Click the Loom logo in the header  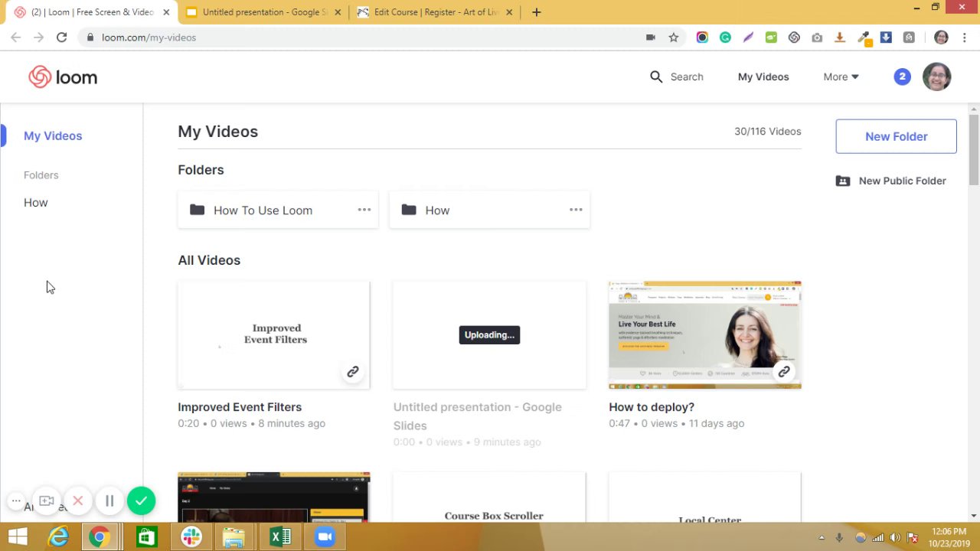[63, 77]
